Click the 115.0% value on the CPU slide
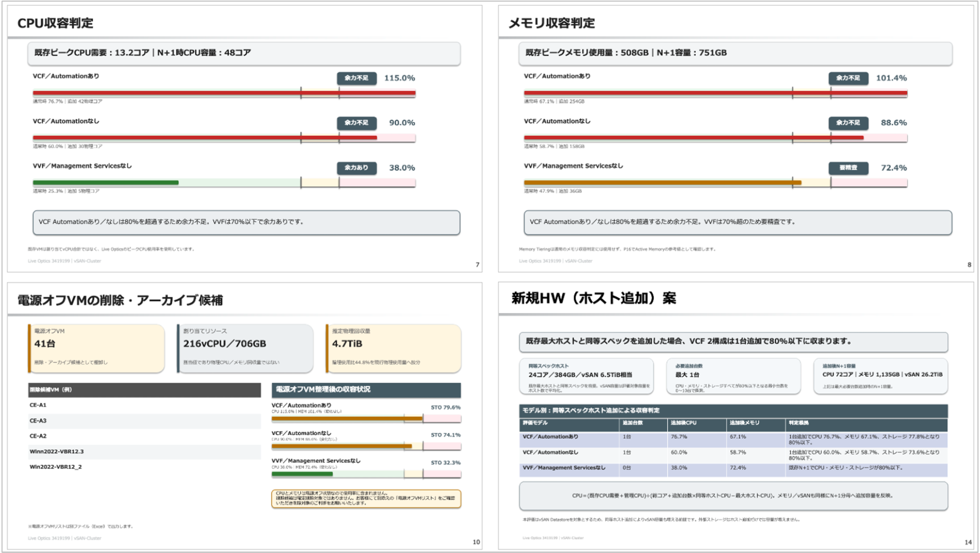This screenshot has height=553, width=980. coord(399,78)
